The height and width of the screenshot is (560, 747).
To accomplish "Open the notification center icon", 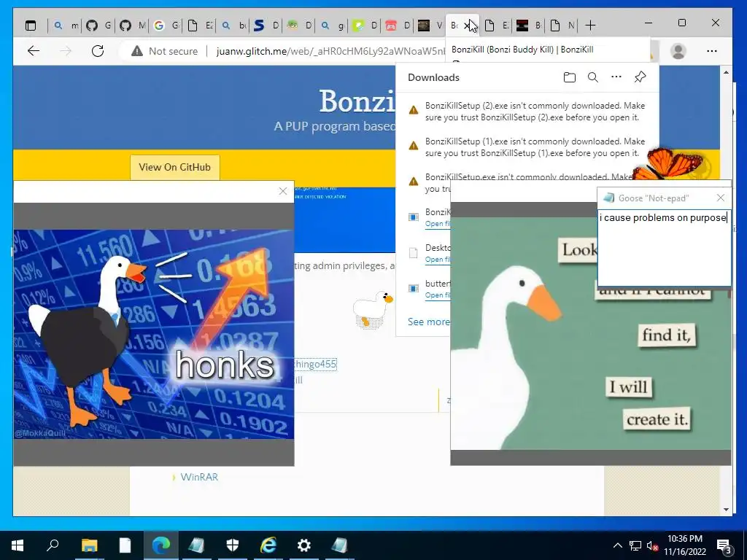I will (x=724, y=547).
